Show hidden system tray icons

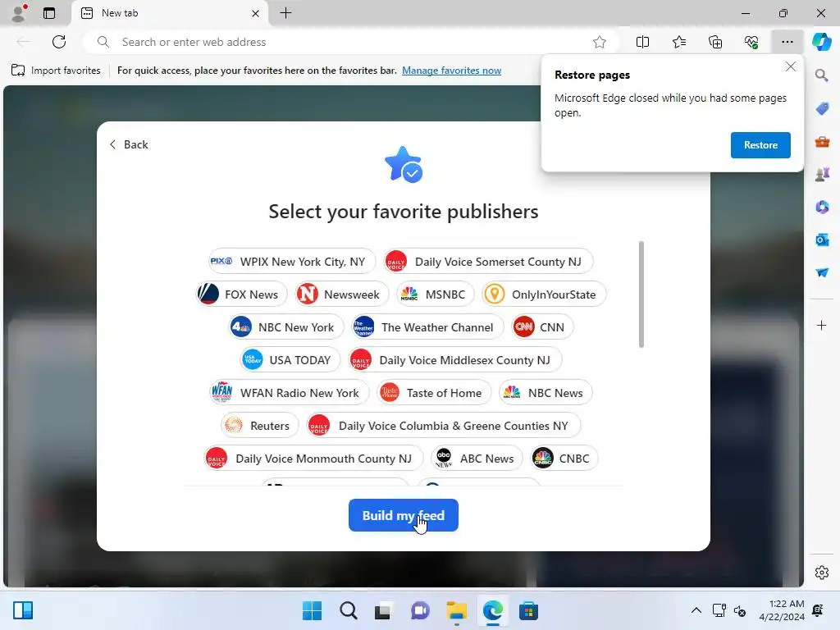696,610
